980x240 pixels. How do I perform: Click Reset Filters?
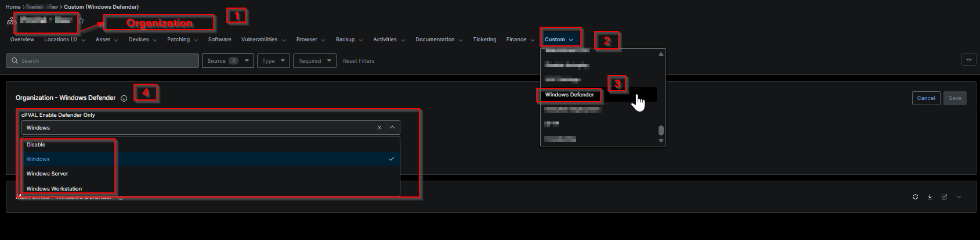coord(359,61)
